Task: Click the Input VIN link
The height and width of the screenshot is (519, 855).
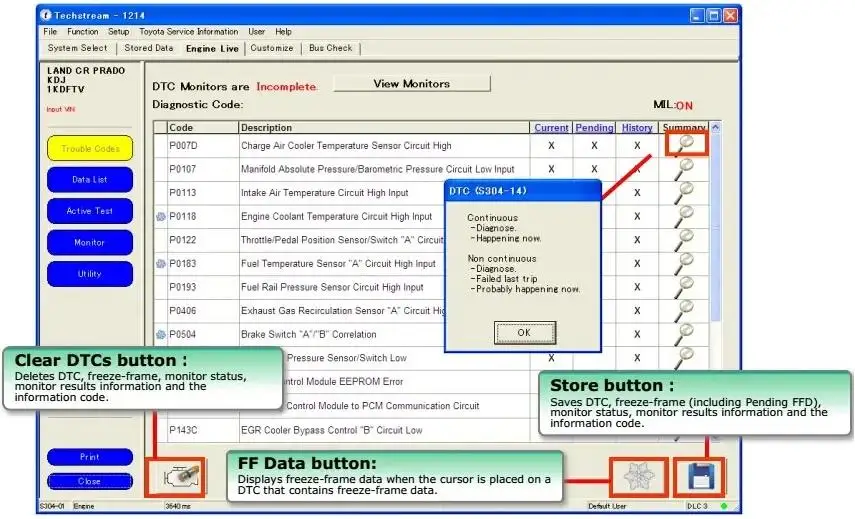Action: point(61,109)
